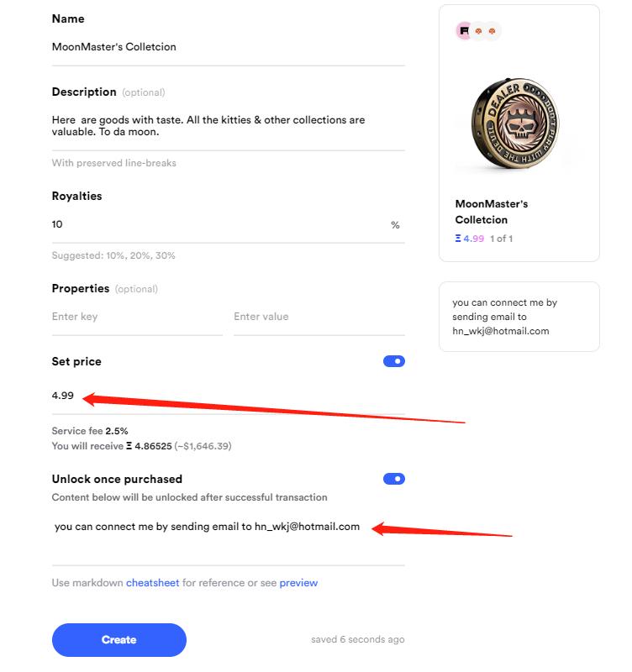Viewport: 632px width, 672px height.
Task: Open the Dealer coin preview image
Action: 519,123
